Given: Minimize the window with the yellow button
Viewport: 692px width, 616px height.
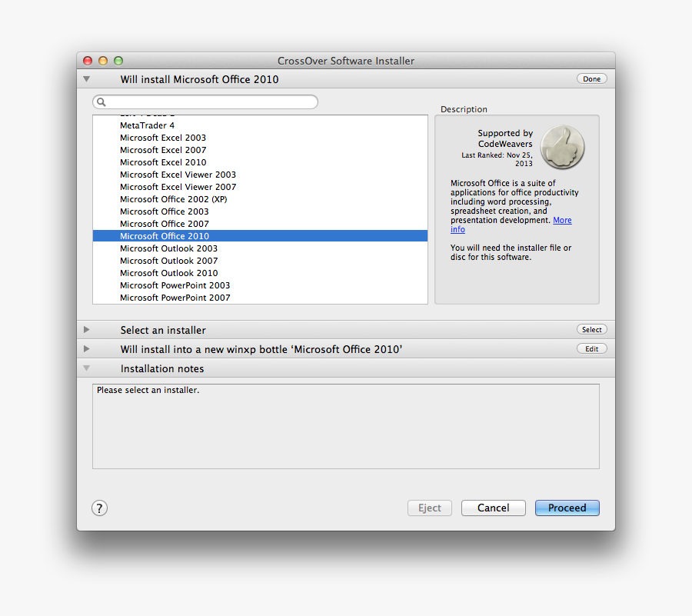Looking at the screenshot, I should click(x=103, y=61).
